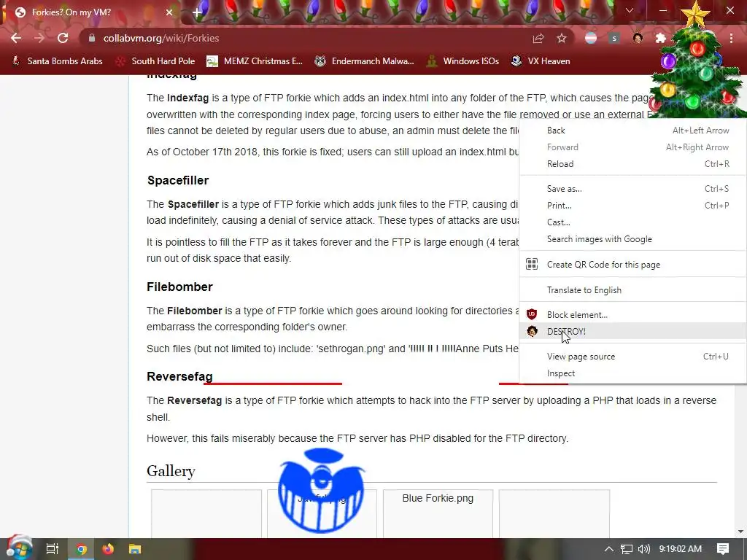The height and width of the screenshot is (560, 747).
Task: Reload the page with the toolbar refresh icon
Action: click(63, 38)
